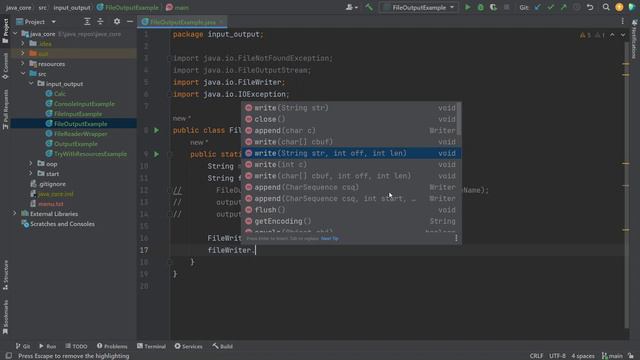Rollback changes with the undo arrow icon
This screenshot has width=640, height=360.
[x=590, y=7]
